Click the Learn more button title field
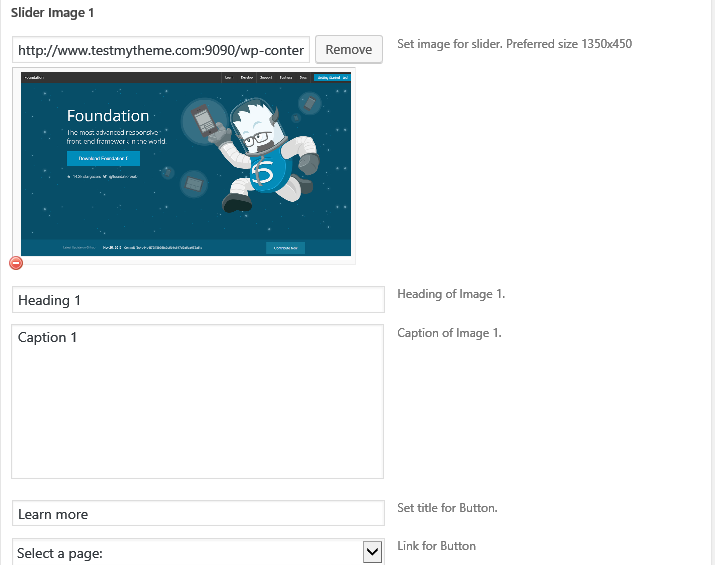 (x=198, y=513)
